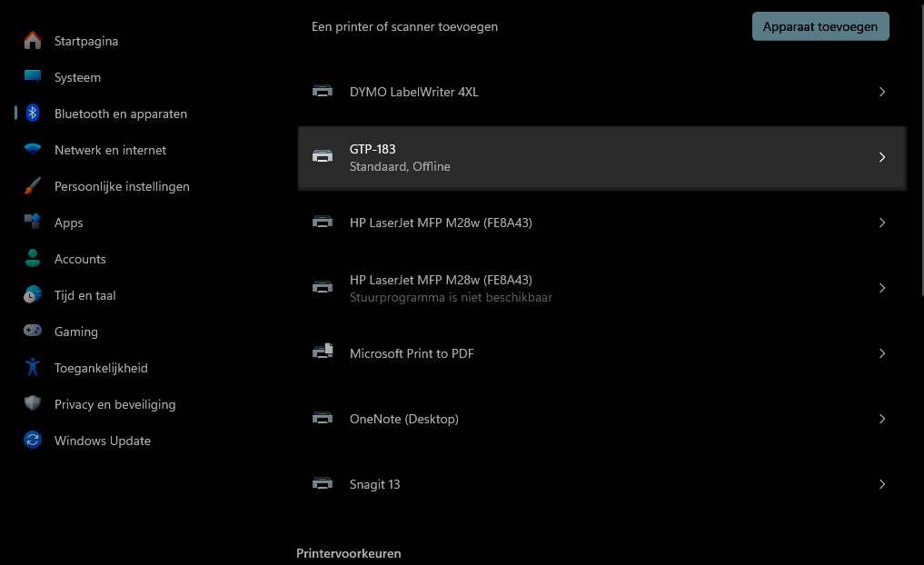The height and width of the screenshot is (565, 924).
Task: Click the DYMO LabelWriter 4XL printer icon
Action: coord(323,92)
